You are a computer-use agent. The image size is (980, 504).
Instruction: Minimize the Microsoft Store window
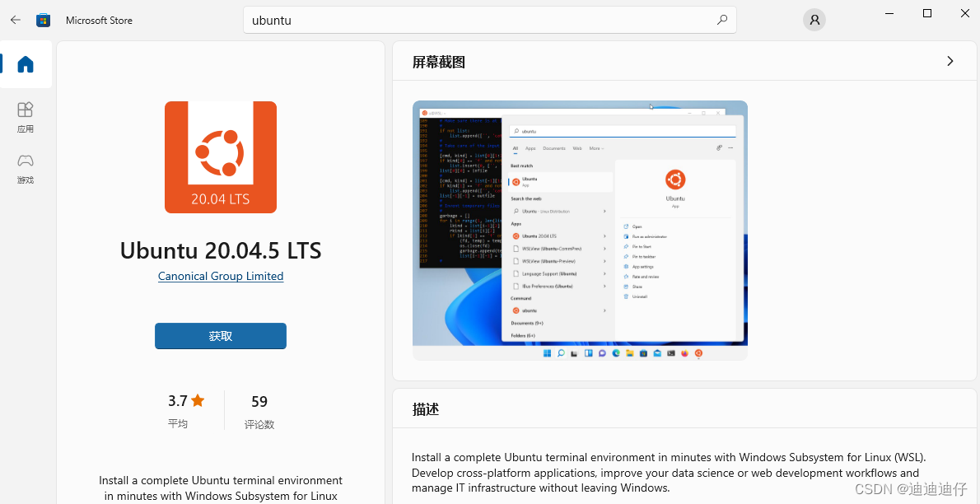[889, 13]
